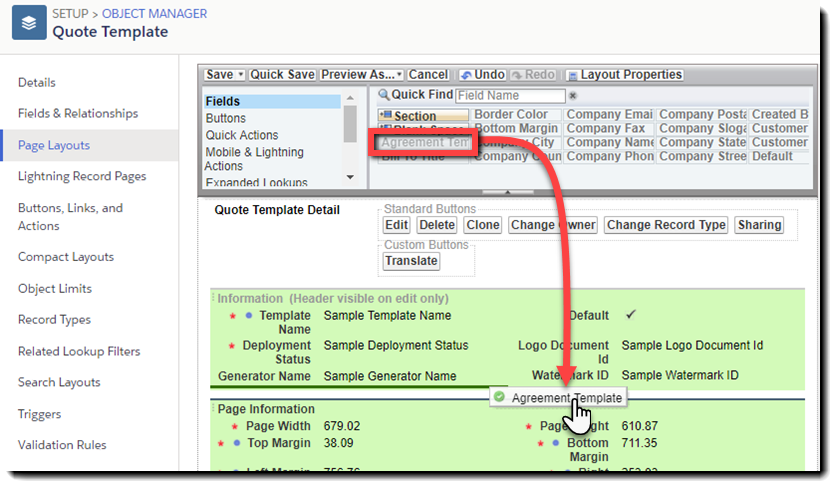This screenshot has height=481, width=830.
Task: Select Quick Actions palette category
Action: pyautogui.click(x=242, y=135)
